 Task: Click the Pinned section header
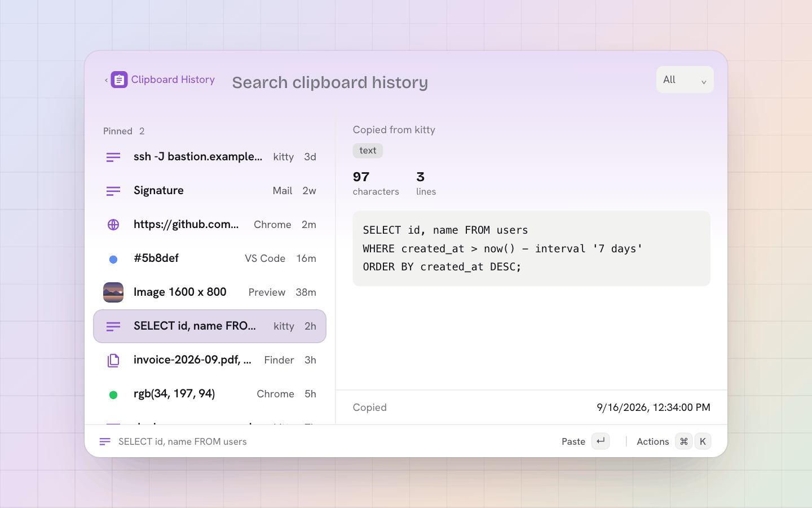pyautogui.click(x=124, y=131)
